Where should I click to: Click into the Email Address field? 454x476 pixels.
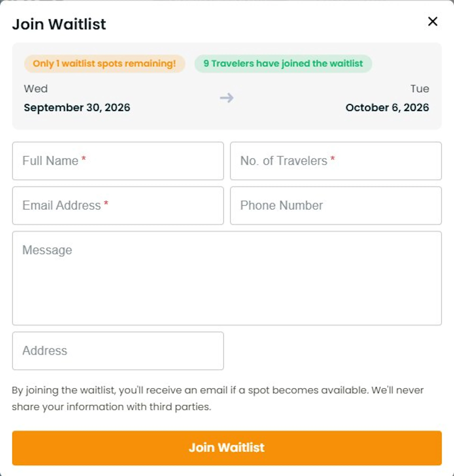118,205
